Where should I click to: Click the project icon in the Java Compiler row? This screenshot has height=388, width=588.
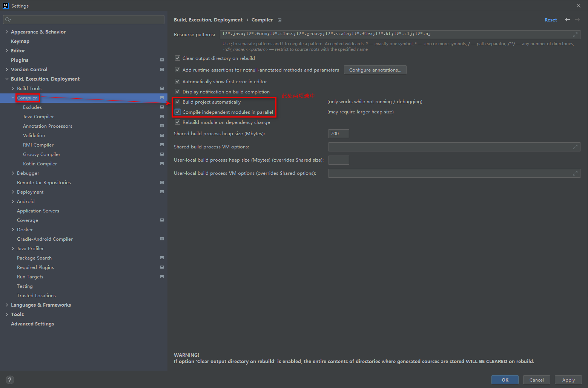162,116
